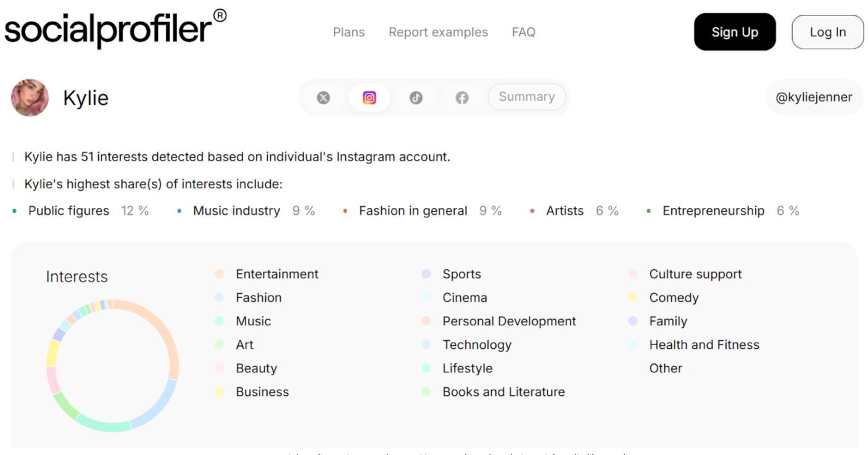Viewport: 868px width, 455px height.
Task: Click the Sign Up button
Action: tap(734, 31)
